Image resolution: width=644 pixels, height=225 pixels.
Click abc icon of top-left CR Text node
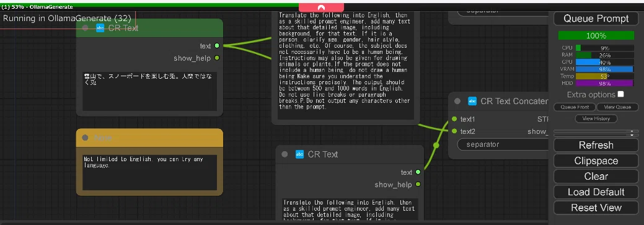point(100,28)
